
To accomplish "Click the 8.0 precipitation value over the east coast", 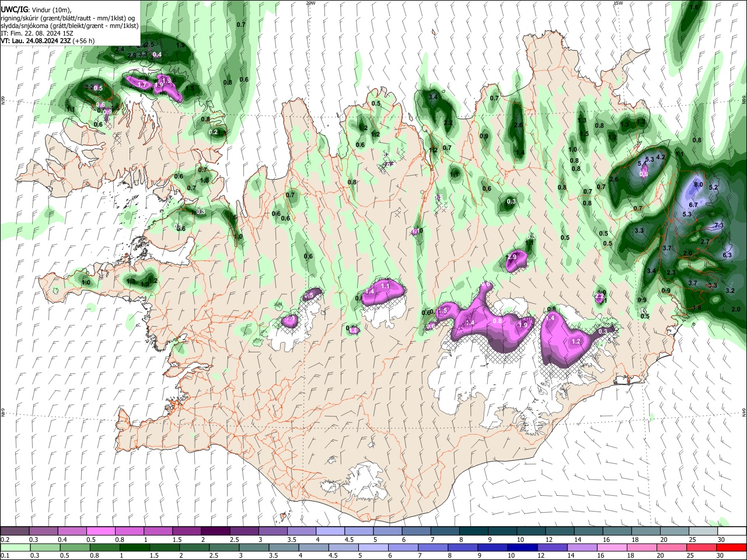I will click(698, 184).
